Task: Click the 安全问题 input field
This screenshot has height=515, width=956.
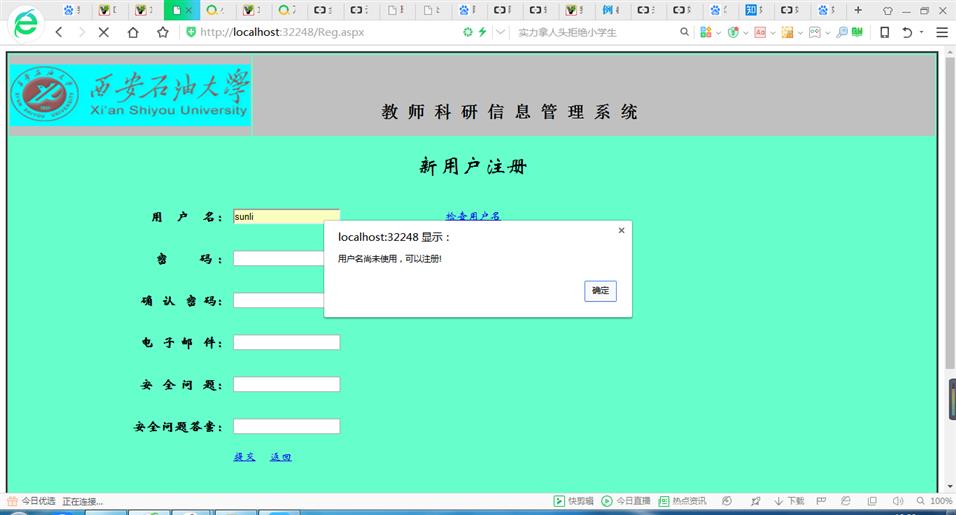Action: click(x=286, y=384)
